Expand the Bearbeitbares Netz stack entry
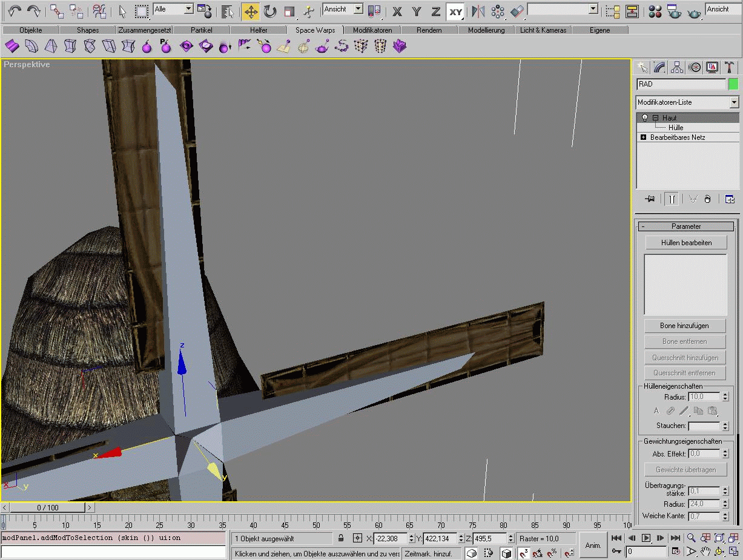 coord(643,137)
